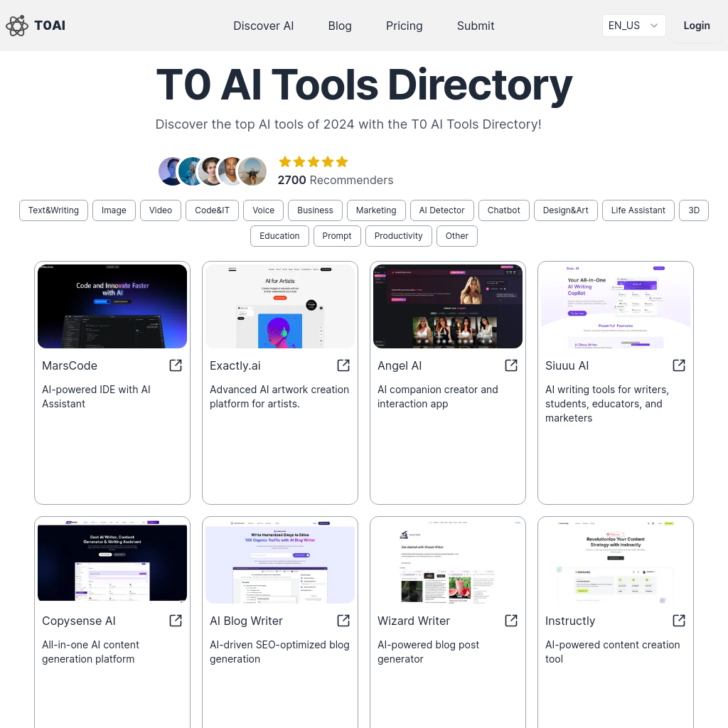Select the Voice category tag

coord(263,210)
